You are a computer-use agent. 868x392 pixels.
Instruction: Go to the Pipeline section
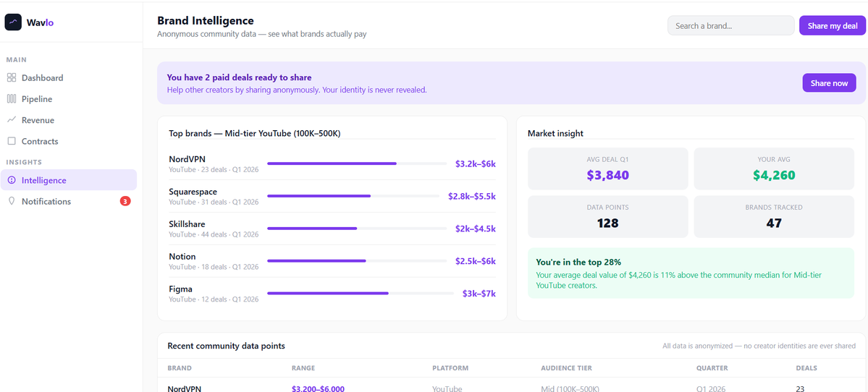click(x=69, y=99)
